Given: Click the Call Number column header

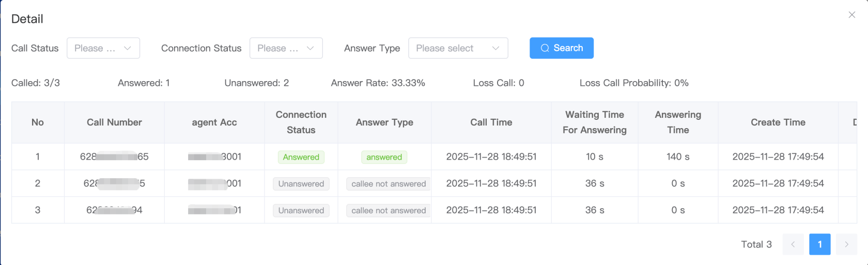Looking at the screenshot, I should point(114,122).
